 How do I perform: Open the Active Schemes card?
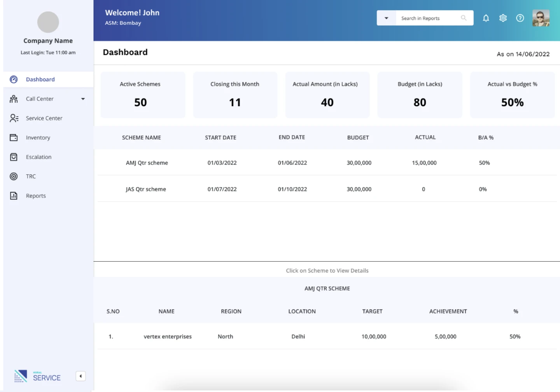pos(143,94)
